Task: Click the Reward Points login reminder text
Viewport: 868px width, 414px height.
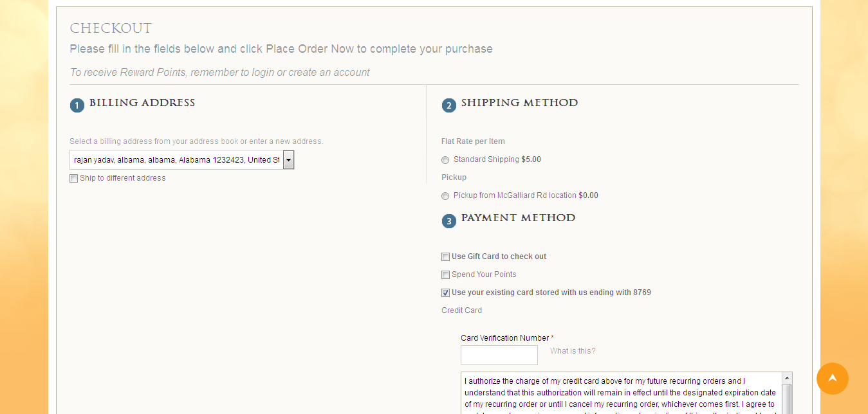Action: click(219, 73)
